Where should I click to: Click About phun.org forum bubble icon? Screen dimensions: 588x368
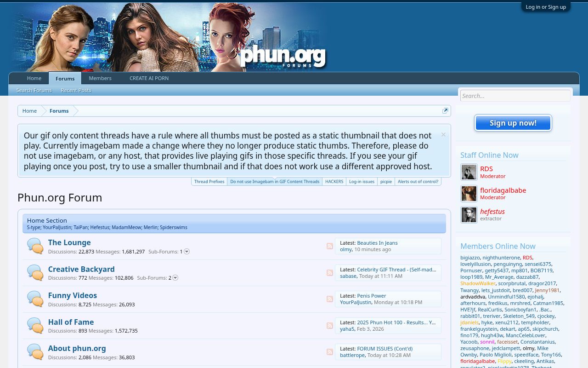click(x=35, y=352)
